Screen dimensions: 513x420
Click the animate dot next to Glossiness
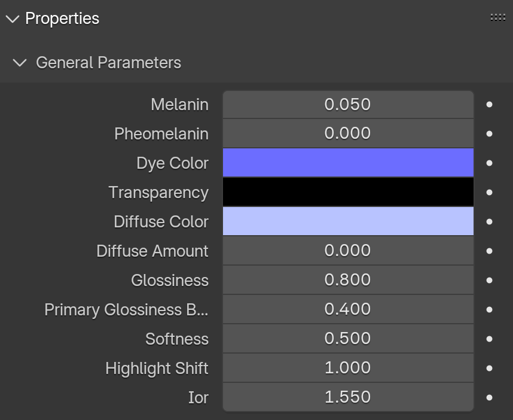[489, 280]
